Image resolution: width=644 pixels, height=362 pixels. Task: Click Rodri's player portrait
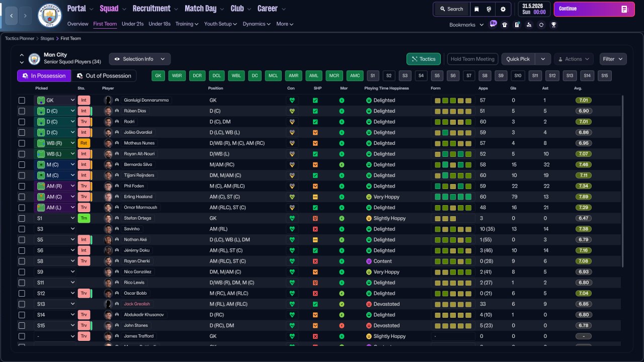pos(108,122)
